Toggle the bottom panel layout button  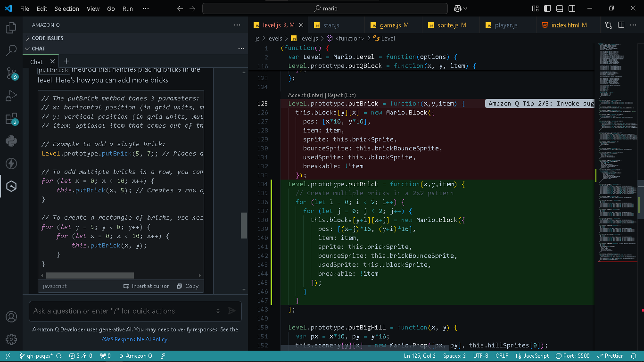coord(560,8)
